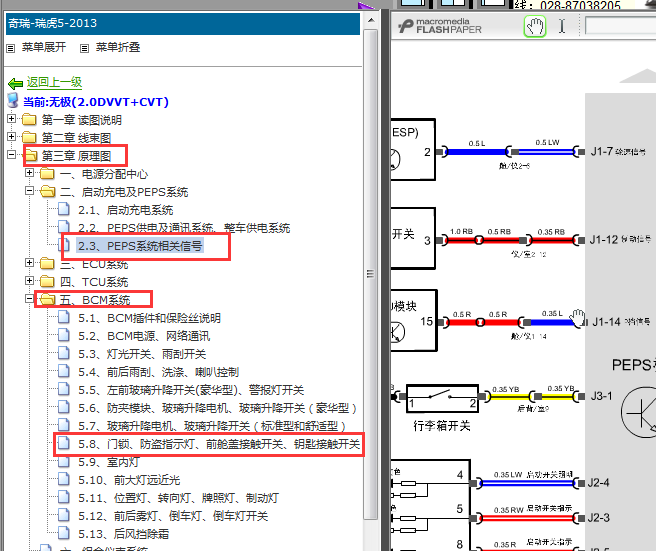Expand 三、ECU系统 node
Image resolution: width=656 pixels, height=551 pixels.
click(x=29, y=263)
